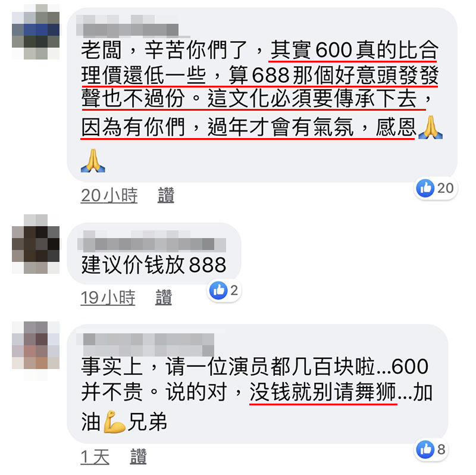The height and width of the screenshot is (475, 476).
Task: Click the underlined text 没钱就别请舞狮
Action: click(323, 392)
